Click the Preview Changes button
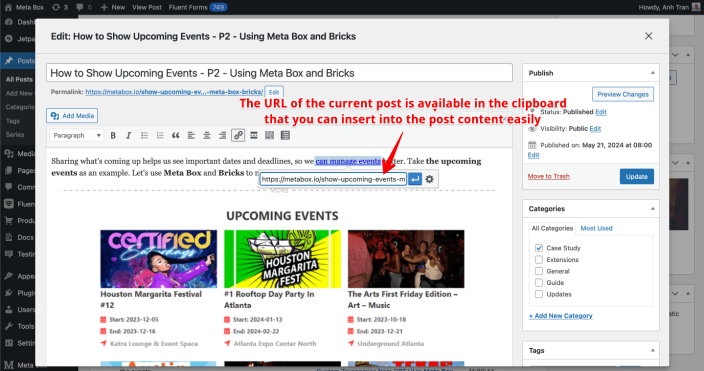The width and height of the screenshot is (704, 371). click(623, 94)
